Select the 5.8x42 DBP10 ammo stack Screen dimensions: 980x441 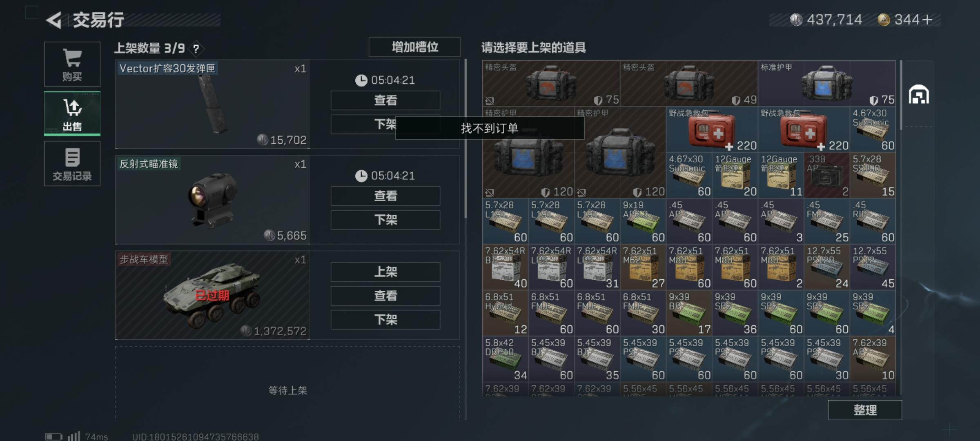[x=505, y=359]
